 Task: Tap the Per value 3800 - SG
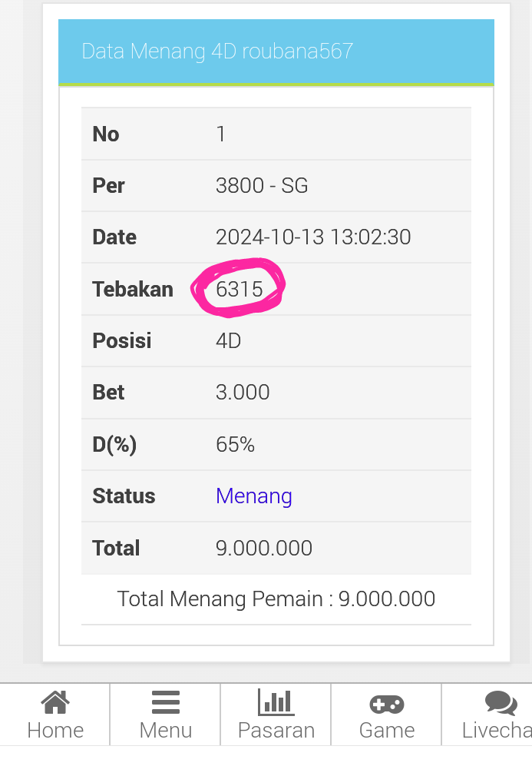point(262,186)
